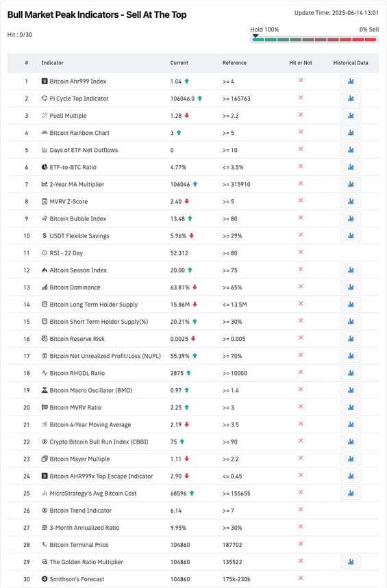Open historical data chart for Bitcoin MVRV Ratio
The width and height of the screenshot is (387, 588).
(351, 407)
